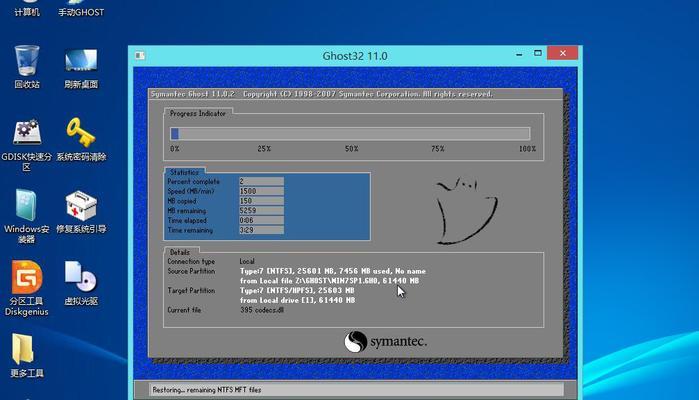The height and width of the screenshot is (400, 699).
Task: Click the Symantec Ghost copyright header line
Action: 322,94
